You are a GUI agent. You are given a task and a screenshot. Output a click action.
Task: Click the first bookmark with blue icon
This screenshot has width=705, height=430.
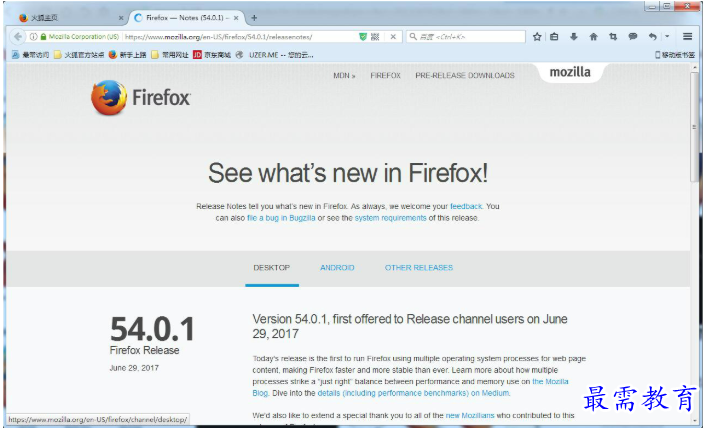(x=31, y=55)
